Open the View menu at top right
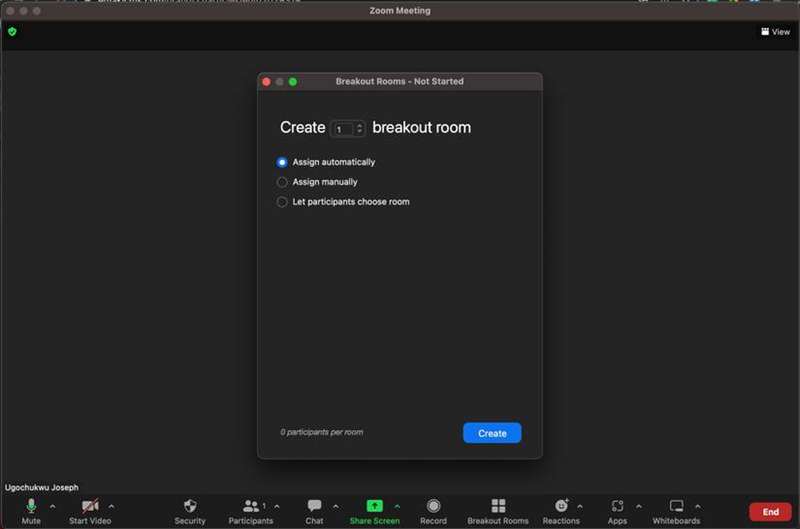This screenshot has width=800, height=529. point(775,32)
